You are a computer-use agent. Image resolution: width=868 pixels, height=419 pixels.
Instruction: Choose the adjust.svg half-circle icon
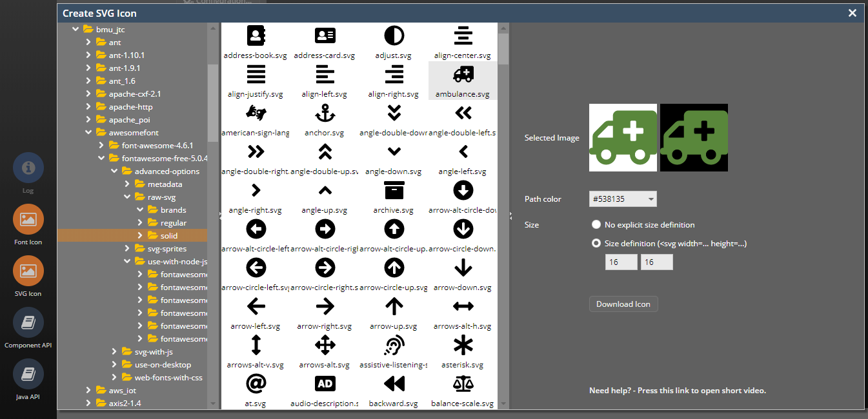tap(394, 36)
